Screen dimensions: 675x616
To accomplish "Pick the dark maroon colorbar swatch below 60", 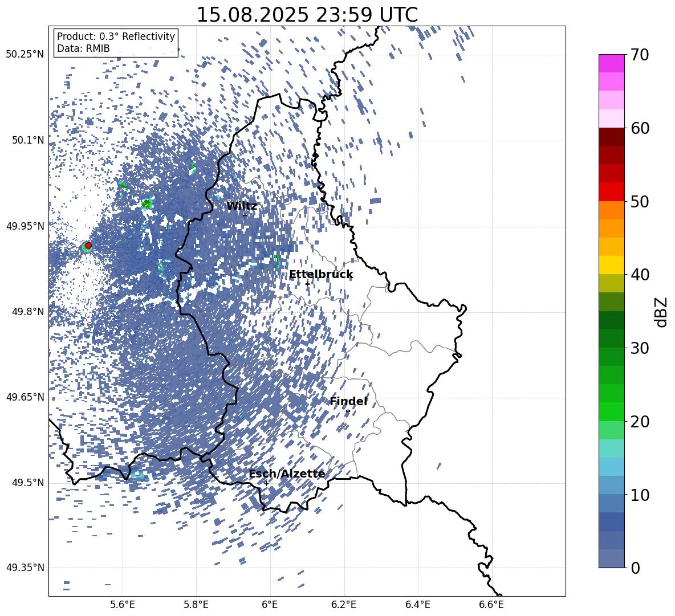I will click(612, 137).
